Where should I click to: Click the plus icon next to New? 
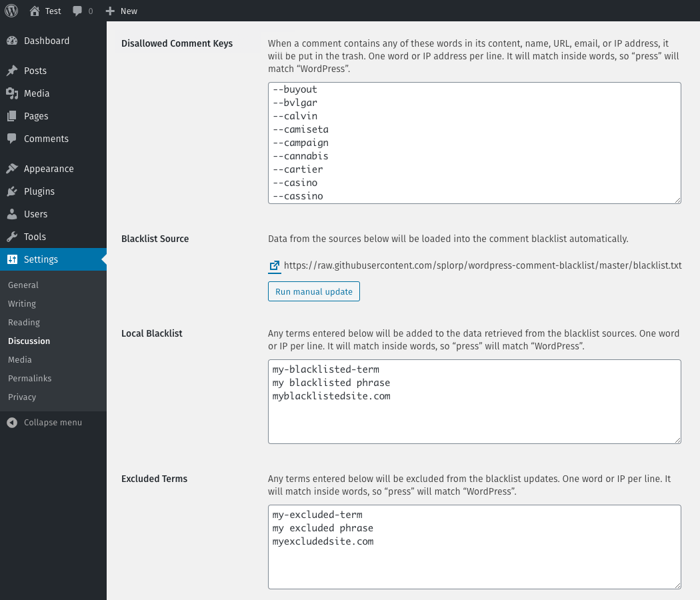(x=110, y=11)
